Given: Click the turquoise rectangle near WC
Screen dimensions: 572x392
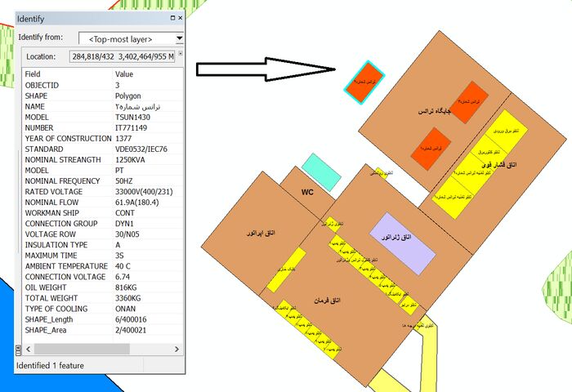Looking at the screenshot, I should 321,172.
